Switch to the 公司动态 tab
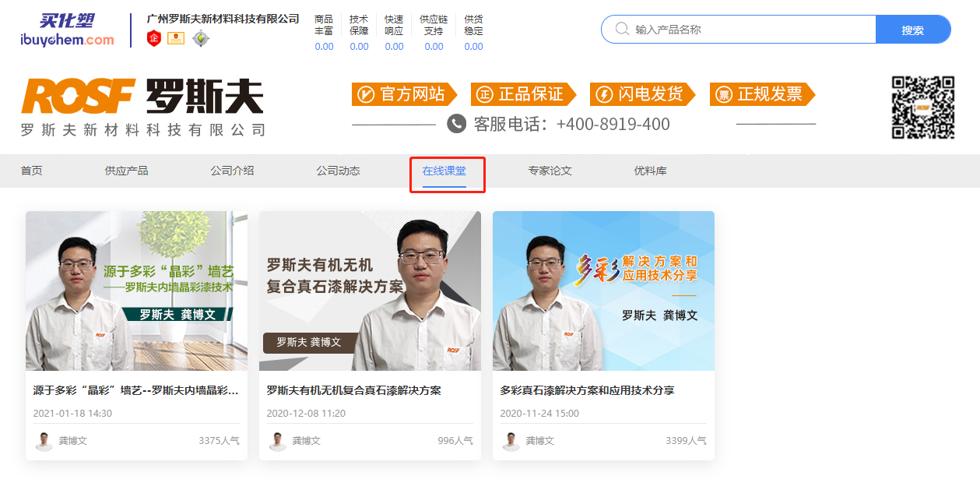This screenshot has width=980, height=497. coord(338,171)
